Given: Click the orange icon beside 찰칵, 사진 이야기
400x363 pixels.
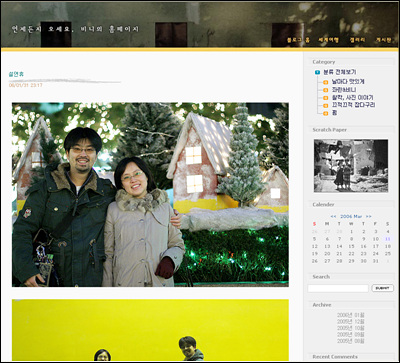Looking at the screenshot, I should [x=326, y=98].
